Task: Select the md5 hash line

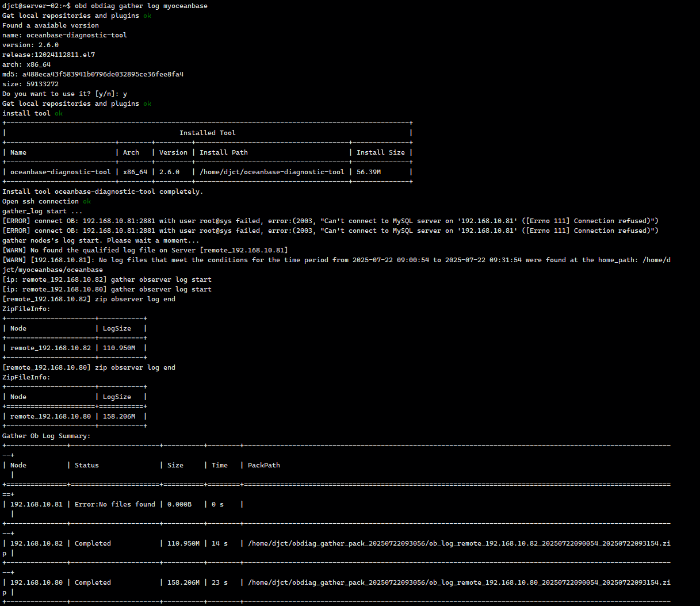Action: click(x=93, y=74)
